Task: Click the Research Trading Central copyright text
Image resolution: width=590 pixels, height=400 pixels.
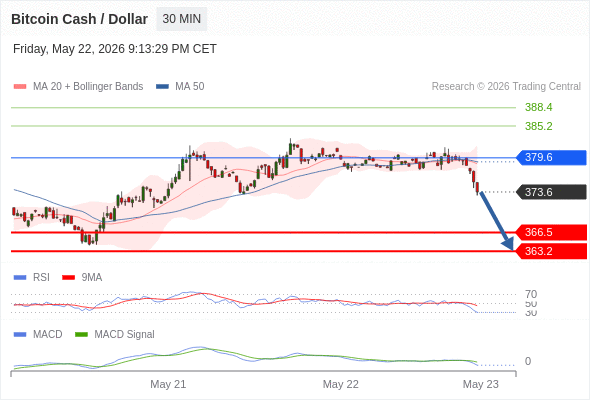Action: click(506, 87)
